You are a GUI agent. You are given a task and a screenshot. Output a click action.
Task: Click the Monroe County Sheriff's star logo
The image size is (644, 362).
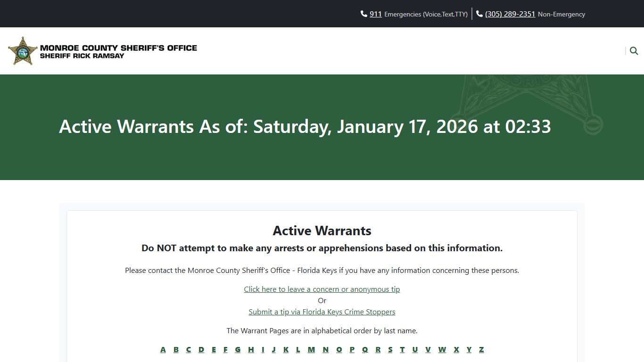22,50
